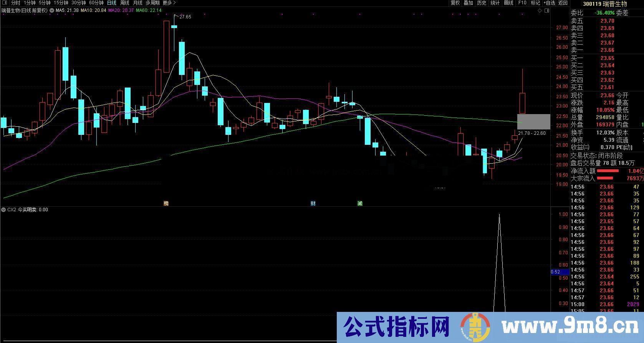Toggle the right panel layout icon
The image size is (644, 343).
click(x=547, y=11)
